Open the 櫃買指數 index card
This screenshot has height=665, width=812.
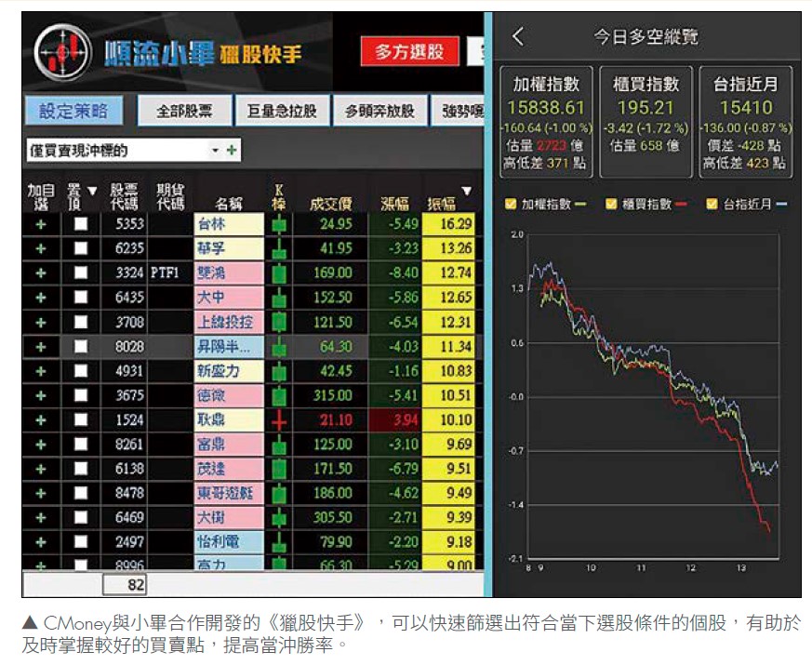point(646,122)
